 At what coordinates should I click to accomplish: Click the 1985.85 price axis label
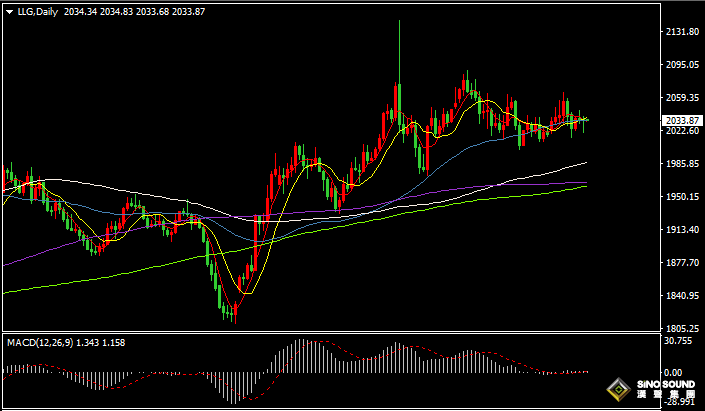click(681, 164)
